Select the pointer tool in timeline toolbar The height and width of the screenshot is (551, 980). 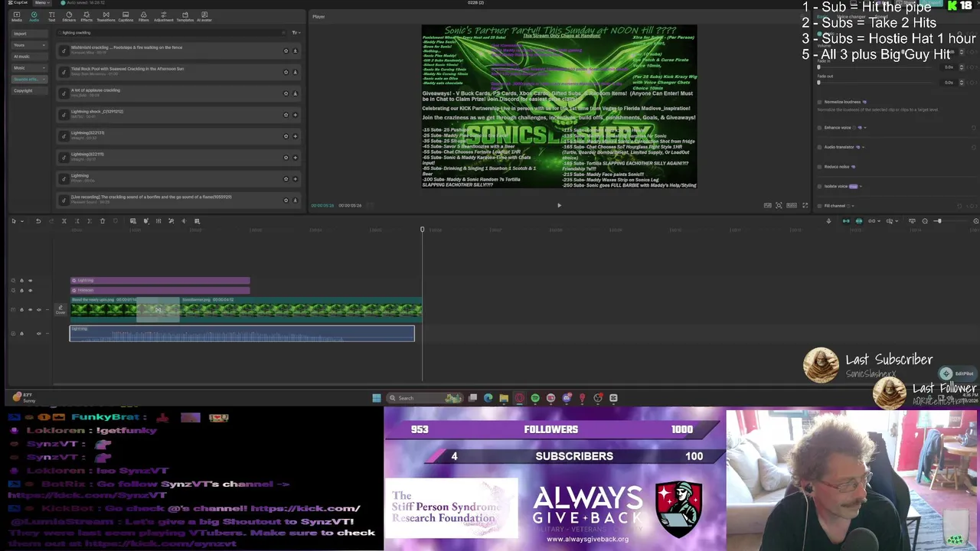coord(14,221)
